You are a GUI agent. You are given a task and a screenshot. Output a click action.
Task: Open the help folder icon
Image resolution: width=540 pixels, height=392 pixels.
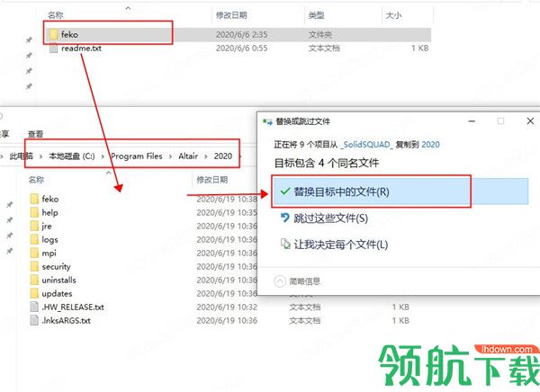pyautogui.click(x=34, y=212)
